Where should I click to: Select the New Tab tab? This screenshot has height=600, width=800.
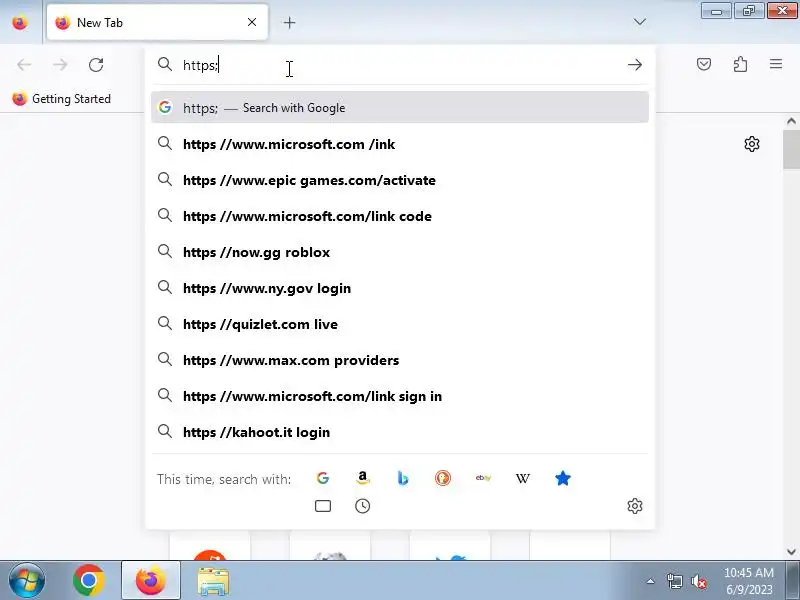[157, 22]
